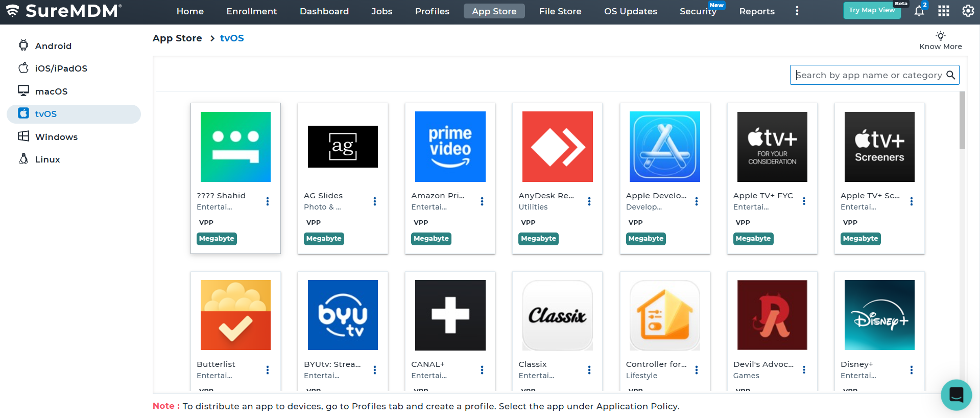Click the Try Map View button
The image size is (980, 418).
[x=871, y=10]
